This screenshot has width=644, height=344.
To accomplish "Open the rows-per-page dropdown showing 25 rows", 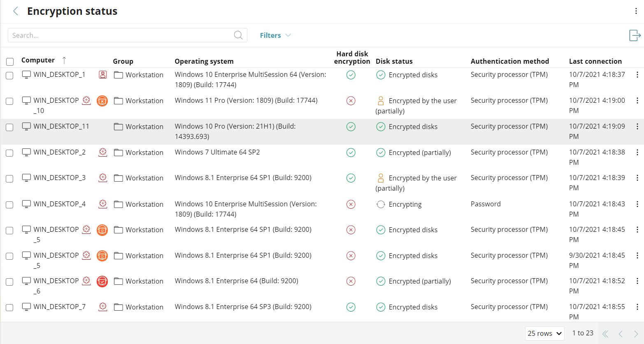I will (x=544, y=333).
